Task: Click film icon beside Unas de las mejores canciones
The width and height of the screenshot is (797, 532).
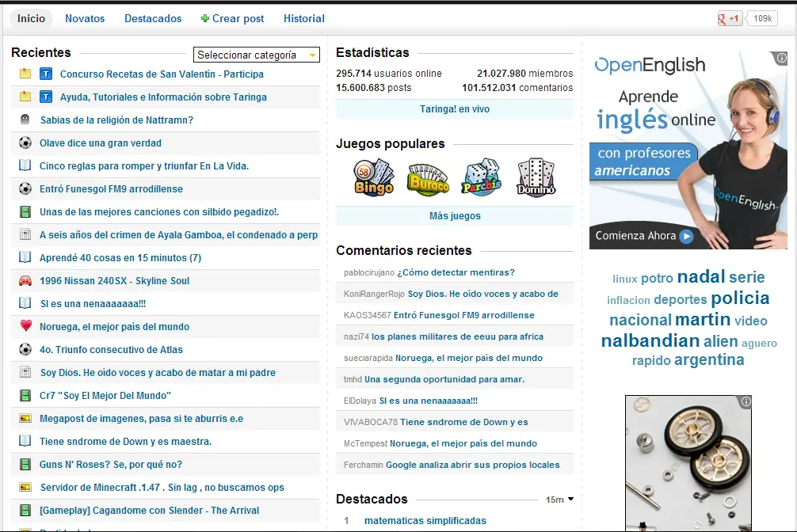Action: point(25,211)
